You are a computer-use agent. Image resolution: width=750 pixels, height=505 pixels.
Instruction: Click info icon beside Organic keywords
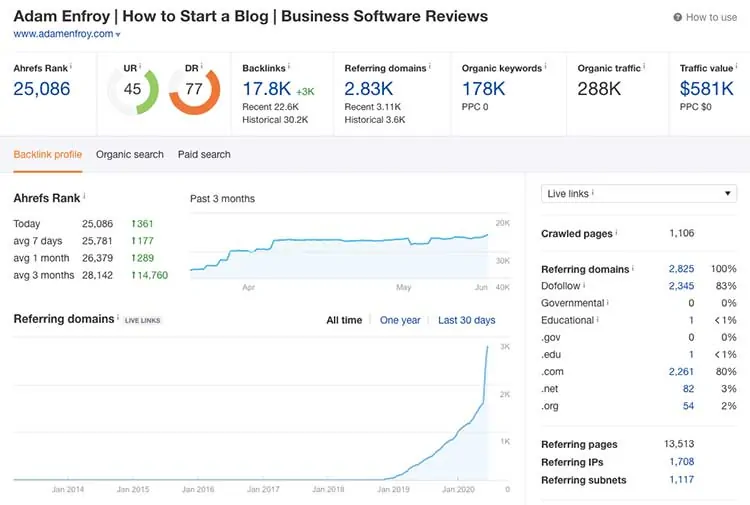coord(546,67)
